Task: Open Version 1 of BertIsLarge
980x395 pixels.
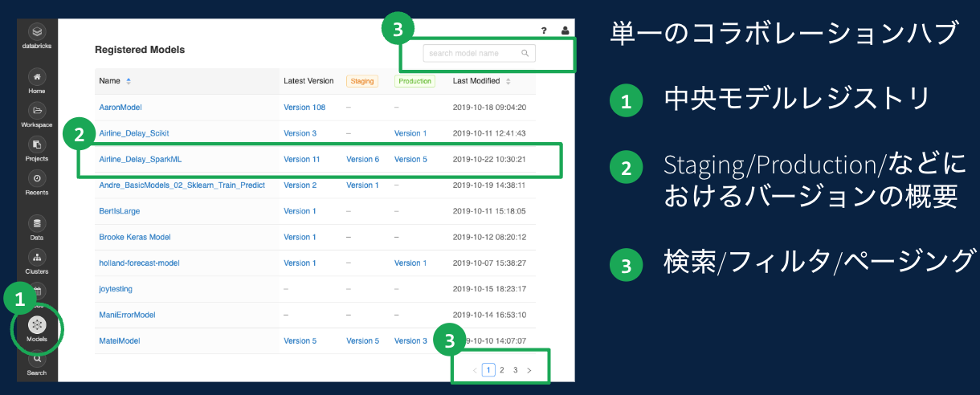Action: [300, 211]
